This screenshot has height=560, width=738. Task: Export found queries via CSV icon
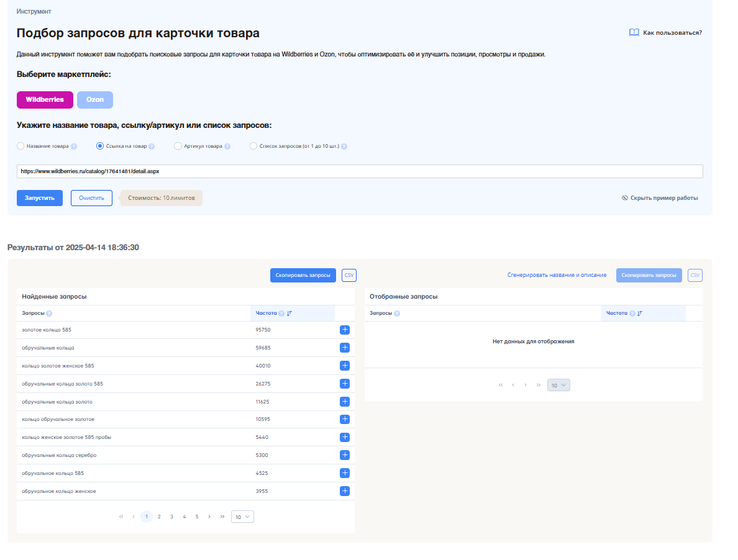click(349, 275)
